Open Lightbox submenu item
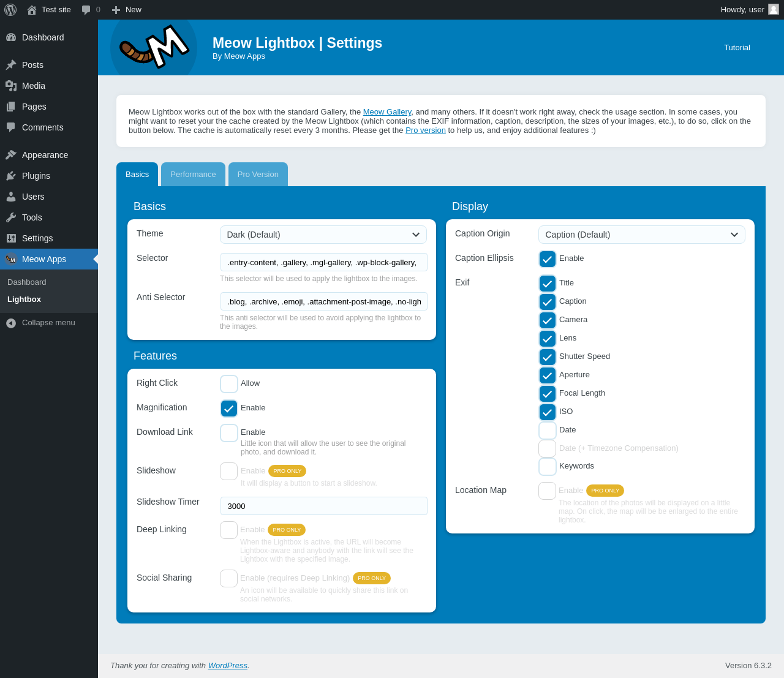The image size is (784, 678). (24, 299)
